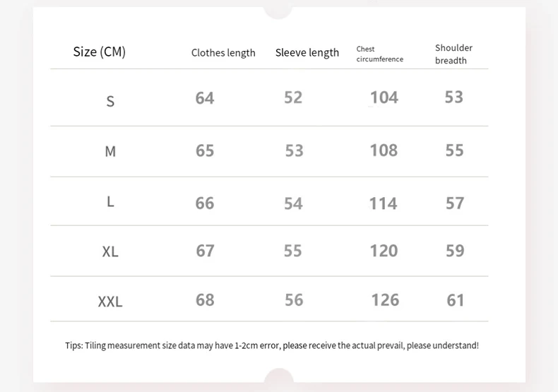Click chest circumference value 120
558x392 pixels.
(x=384, y=251)
